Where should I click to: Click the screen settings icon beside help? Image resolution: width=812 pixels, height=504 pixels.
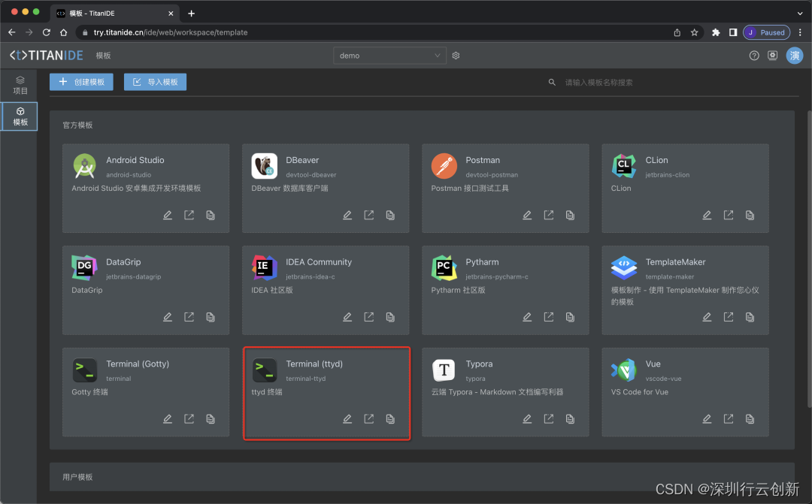tap(772, 56)
